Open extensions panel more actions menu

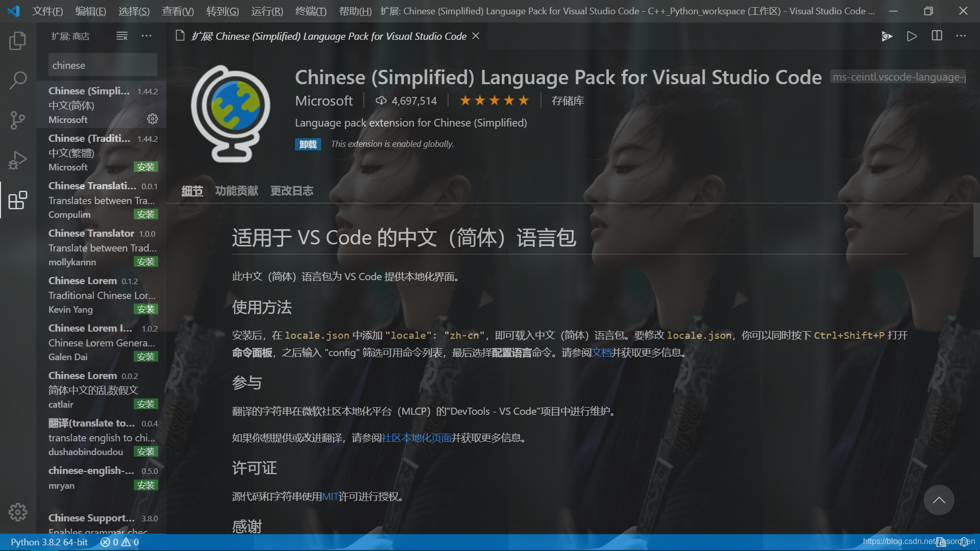tap(146, 36)
